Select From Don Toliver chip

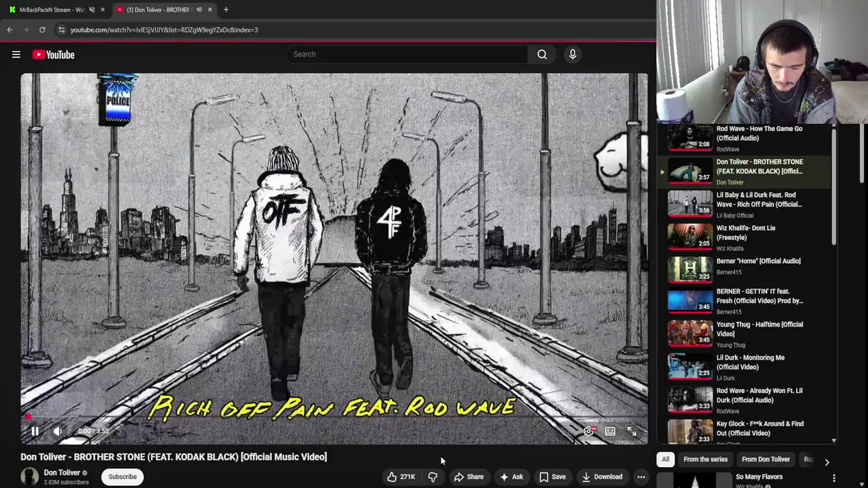pos(766,460)
